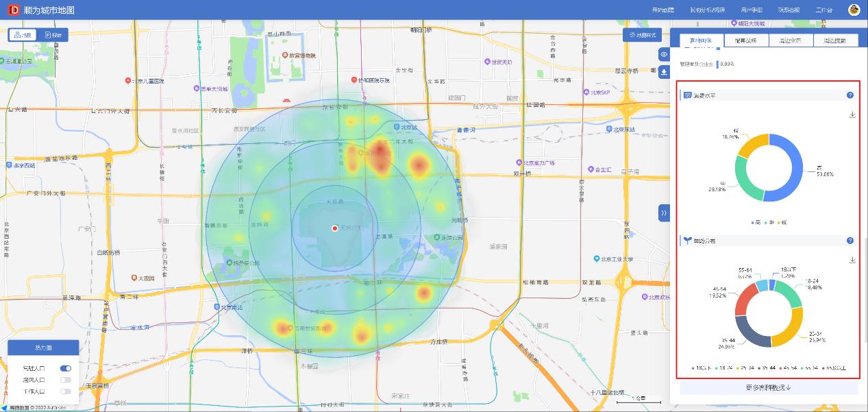Click the blue download button beside the panel
868x412 pixels.
[x=664, y=72]
